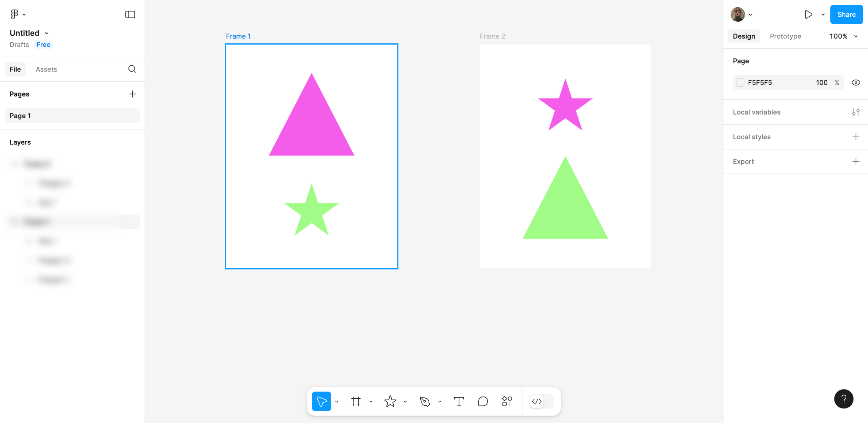Screen dimensions: 868x423
Task: Add a local style
Action: [x=856, y=137]
